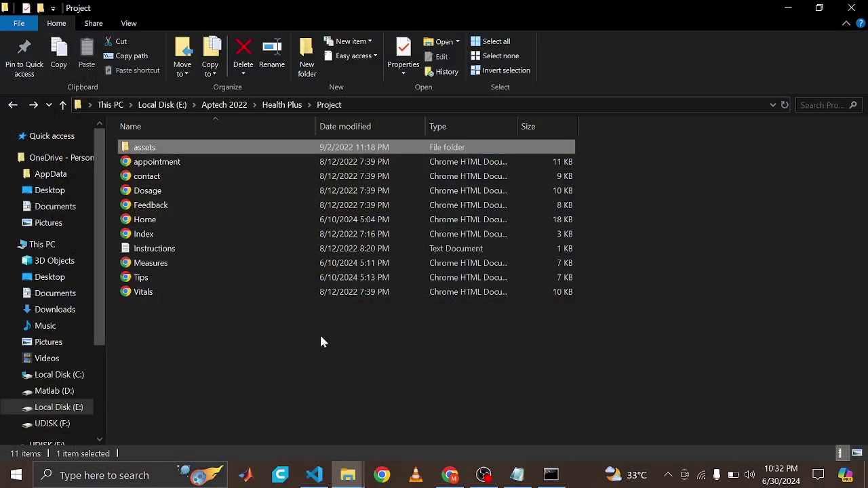Select the assets folder
This screenshot has width=868, height=488.
pyautogui.click(x=347, y=147)
